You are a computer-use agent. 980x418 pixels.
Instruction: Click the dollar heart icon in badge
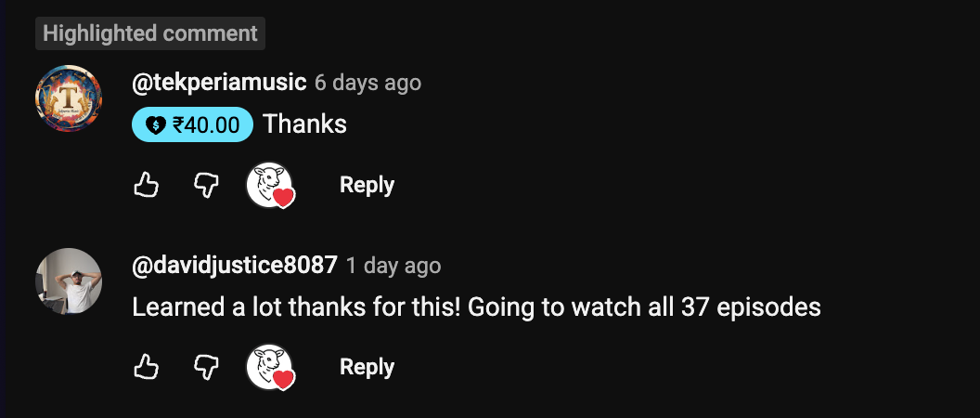(x=155, y=125)
